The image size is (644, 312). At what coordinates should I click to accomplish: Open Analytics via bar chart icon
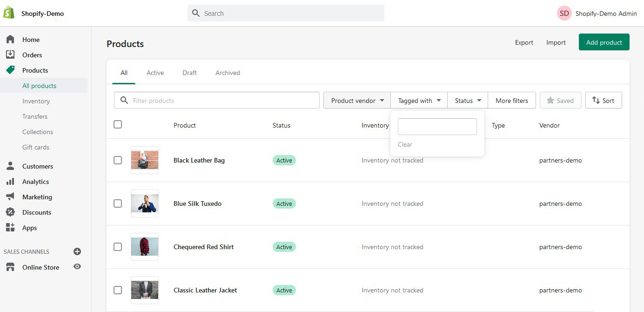click(10, 182)
